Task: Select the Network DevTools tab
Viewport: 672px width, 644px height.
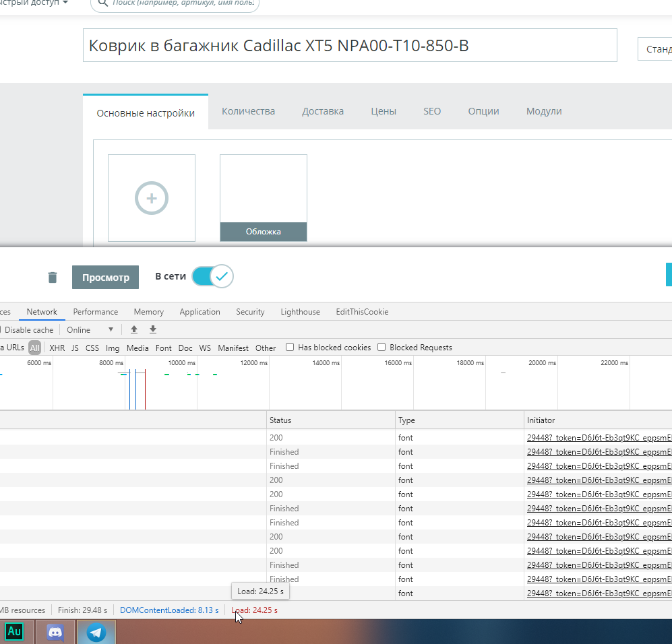Action: pyautogui.click(x=42, y=312)
